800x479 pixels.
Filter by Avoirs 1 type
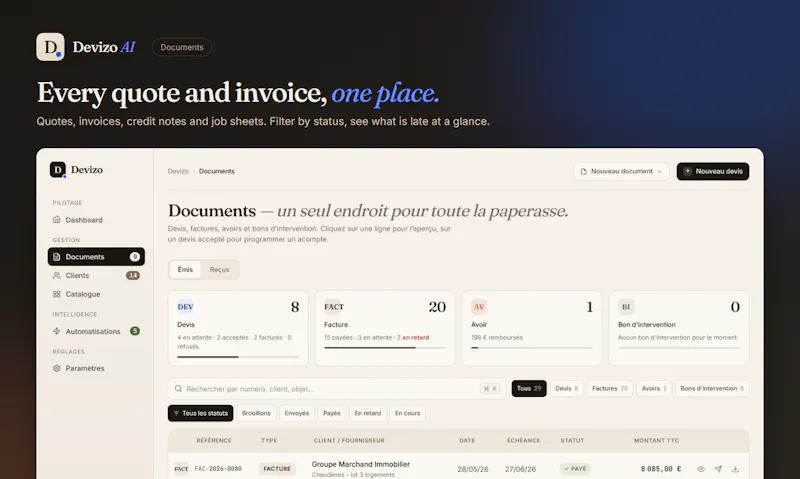[x=654, y=389]
